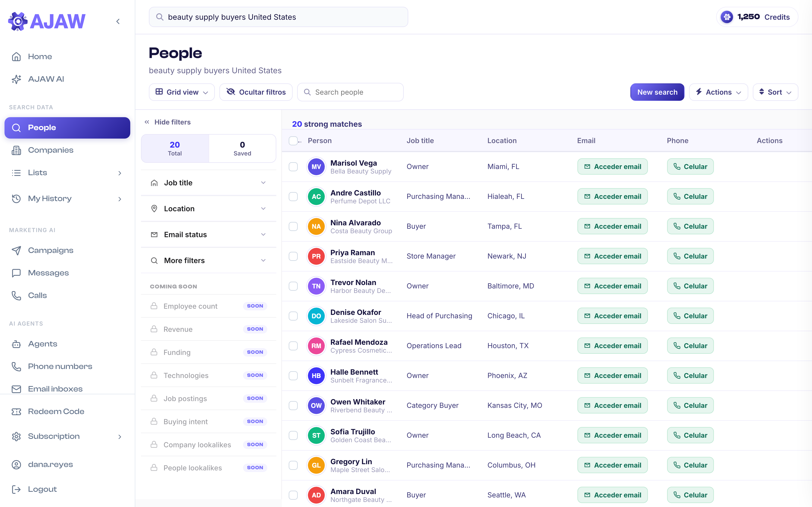Image resolution: width=812 pixels, height=507 pixels.
Task: Open the Redeem Code ticket icon
Action: point(16,411)
